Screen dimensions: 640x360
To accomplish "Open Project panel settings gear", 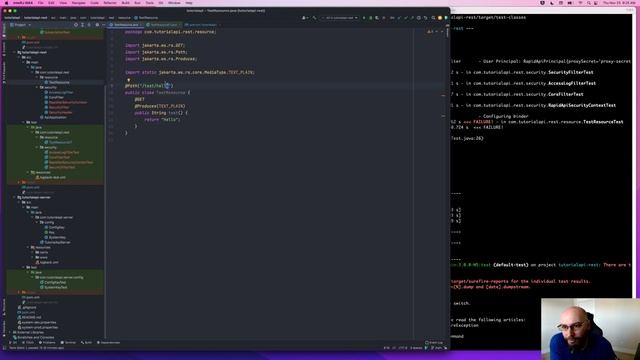I will tap(97, 25).
